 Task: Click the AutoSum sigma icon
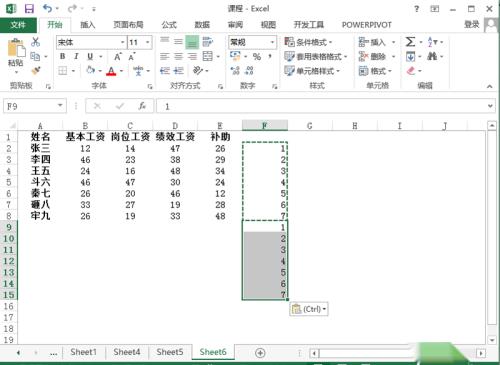coord(410,42)
